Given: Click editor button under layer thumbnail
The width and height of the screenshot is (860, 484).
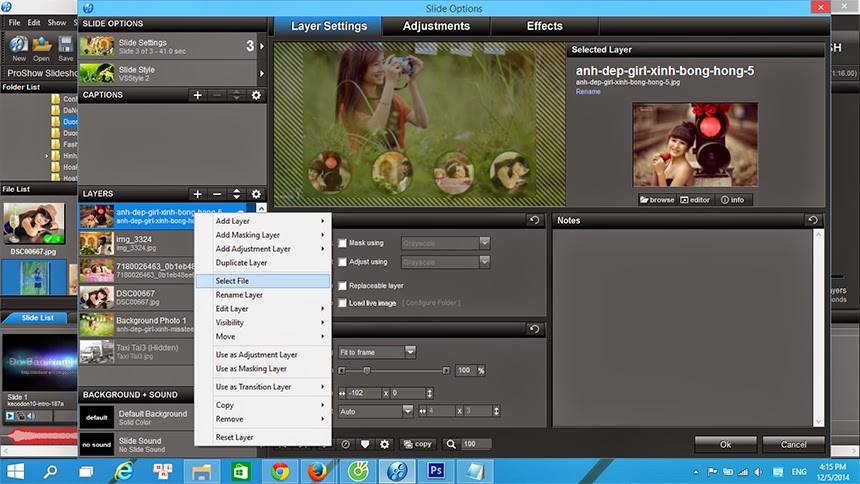Looking at the screenshot, I should tap(695, 200).
